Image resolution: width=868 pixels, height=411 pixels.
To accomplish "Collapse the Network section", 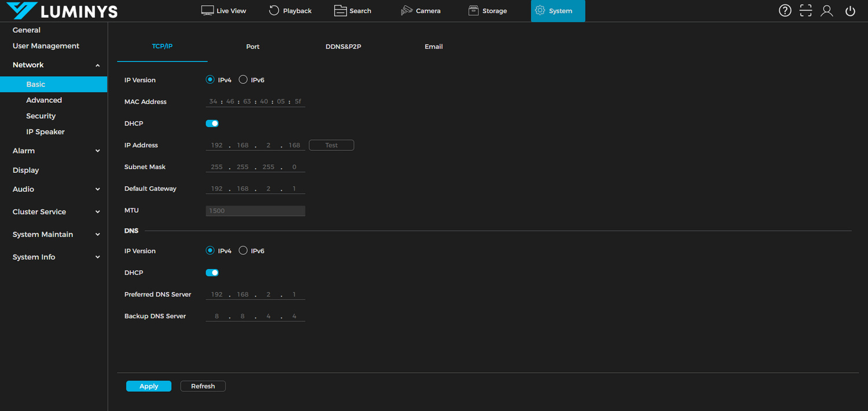I will coord(54,65).
